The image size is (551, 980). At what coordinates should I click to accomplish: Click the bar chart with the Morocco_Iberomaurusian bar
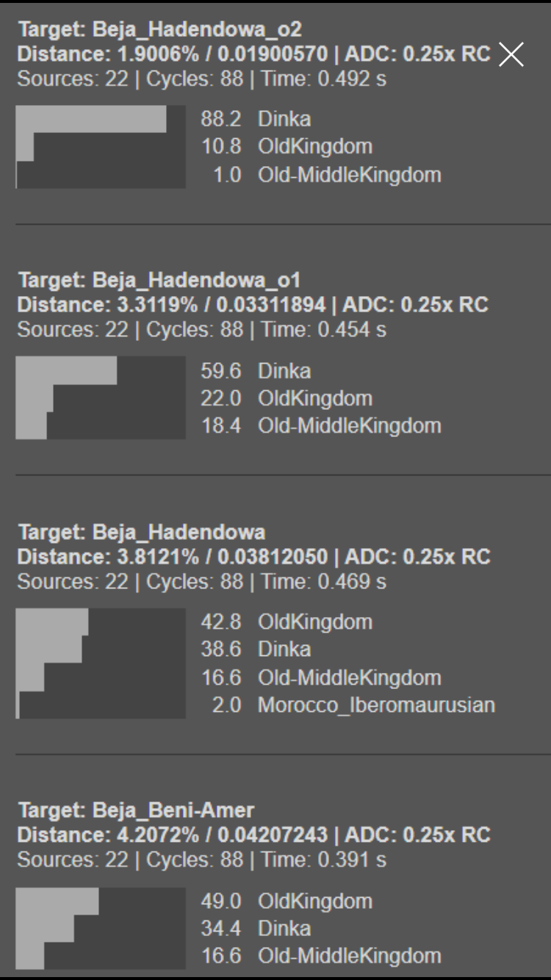point(101,663)
